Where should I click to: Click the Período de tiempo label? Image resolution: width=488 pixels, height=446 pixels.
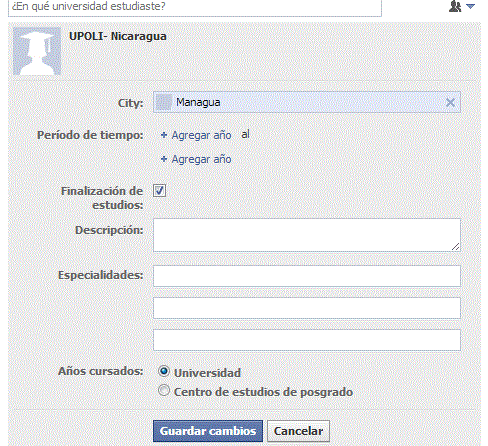point(90,135)
